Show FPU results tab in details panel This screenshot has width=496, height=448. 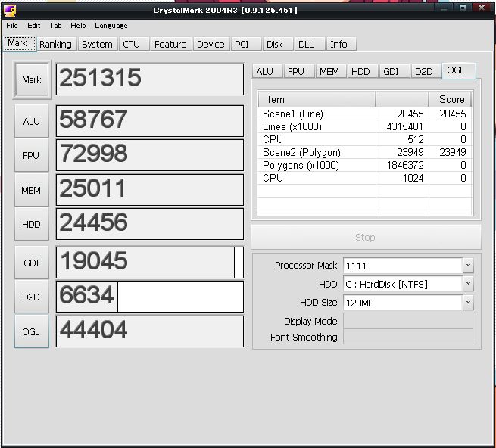[299, 72]
